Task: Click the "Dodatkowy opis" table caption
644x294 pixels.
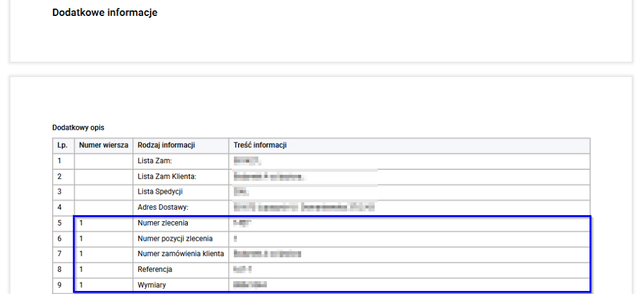Action: pos(78,128)
